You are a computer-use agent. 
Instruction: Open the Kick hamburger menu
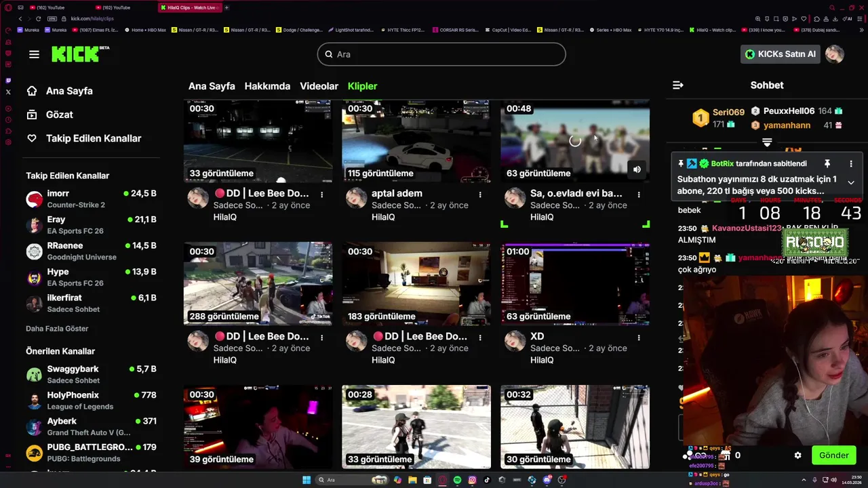34,54
